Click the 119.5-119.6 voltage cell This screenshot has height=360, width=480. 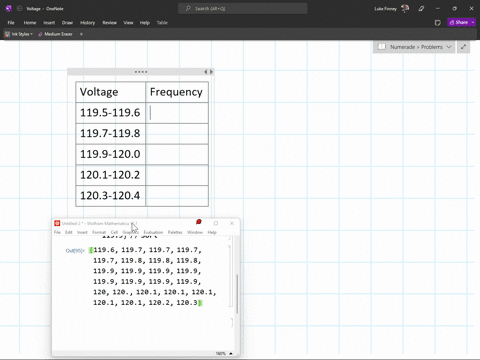point(111,113)
